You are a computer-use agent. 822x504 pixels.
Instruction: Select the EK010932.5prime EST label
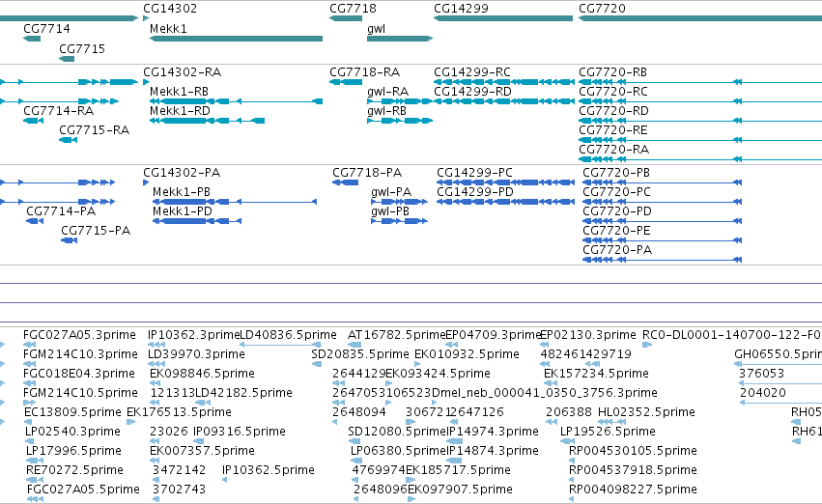point(467,354)
